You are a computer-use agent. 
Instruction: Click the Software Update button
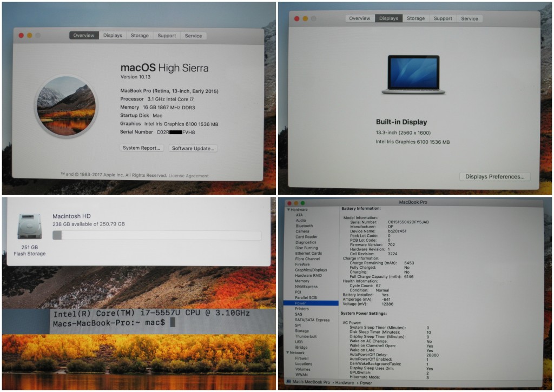point(193,148)
